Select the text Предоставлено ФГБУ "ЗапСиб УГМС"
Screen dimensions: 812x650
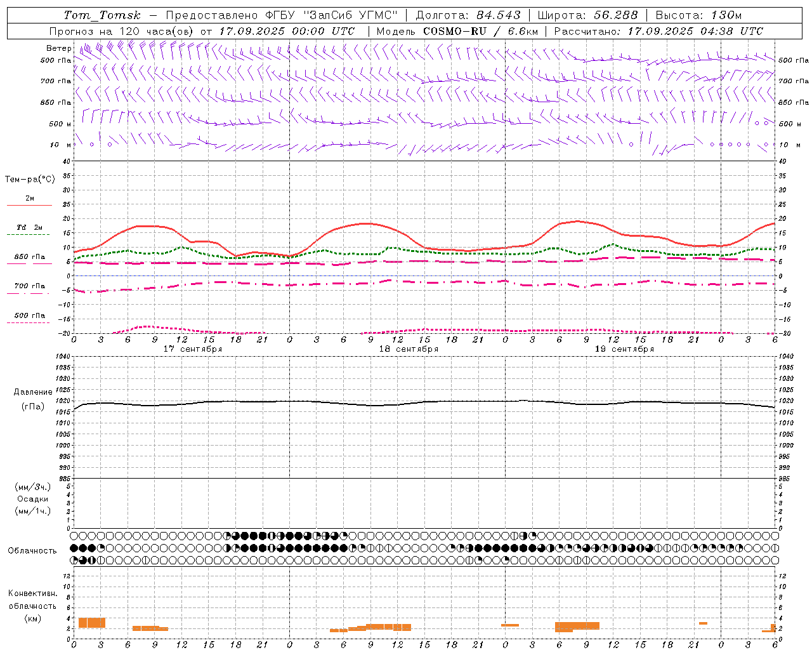(282, 15)
